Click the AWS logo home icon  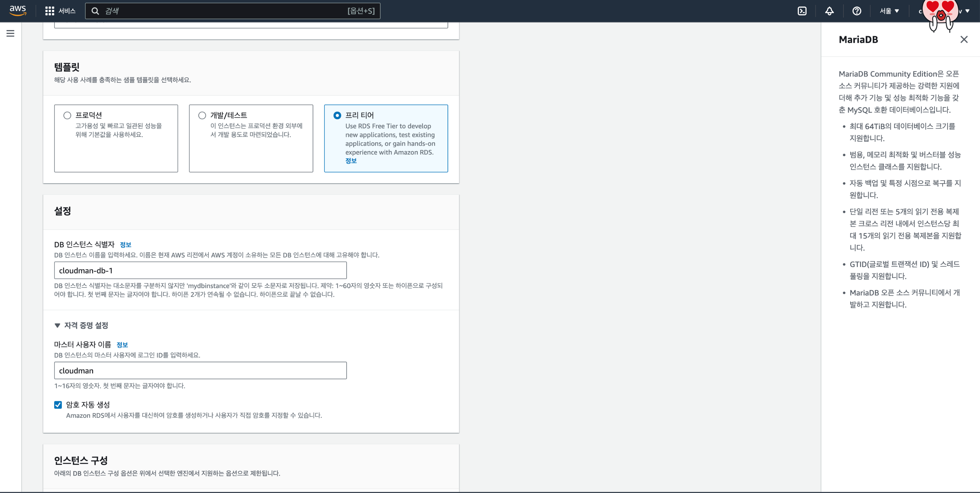click(x=18, y=11)
